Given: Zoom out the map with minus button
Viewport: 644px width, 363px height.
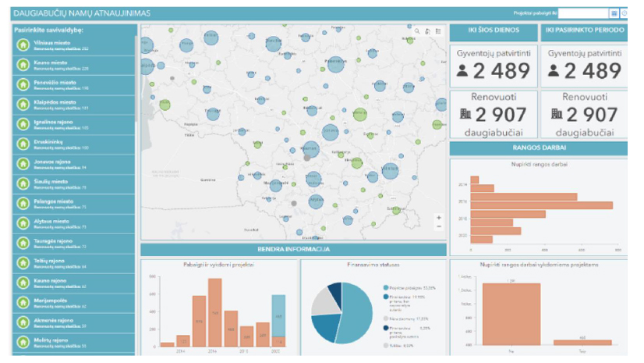Looking at the screenshot, I should [x=438, y=226].
